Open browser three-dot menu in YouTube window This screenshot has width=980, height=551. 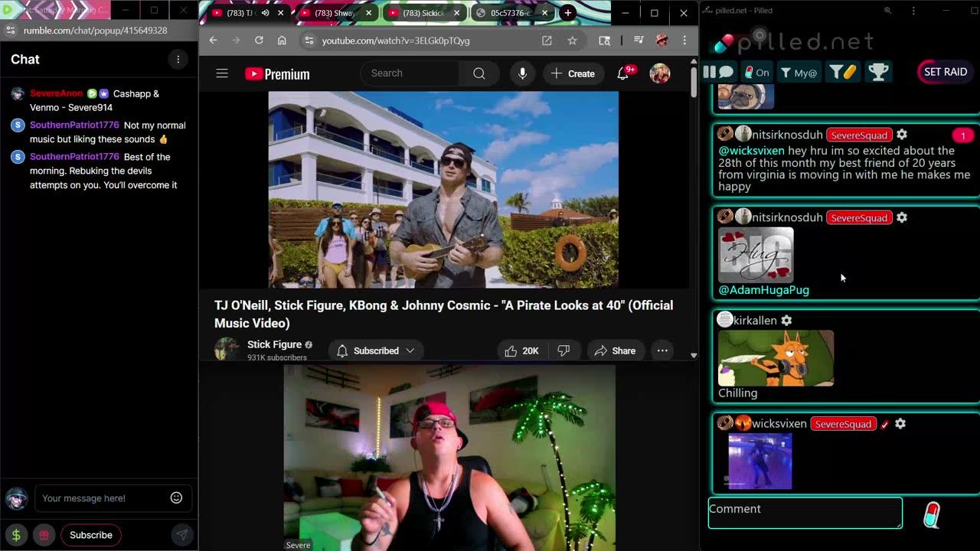[684, 41]
